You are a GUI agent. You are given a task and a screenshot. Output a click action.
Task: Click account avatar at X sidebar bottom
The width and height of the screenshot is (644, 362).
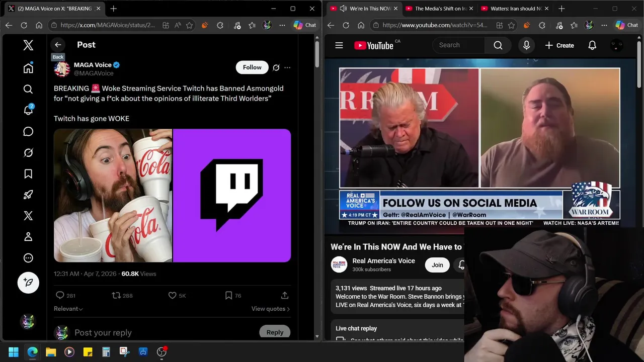coord(28,321)
